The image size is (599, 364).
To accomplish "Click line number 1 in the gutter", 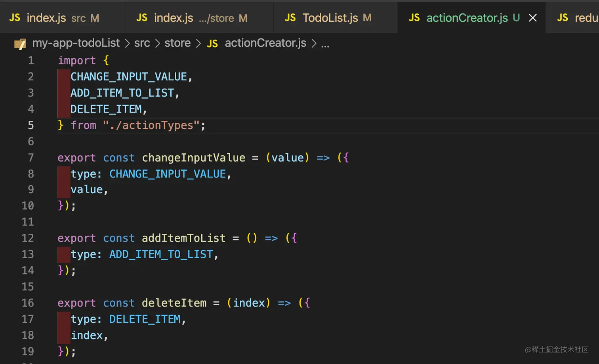I will [x=31, y=61].
